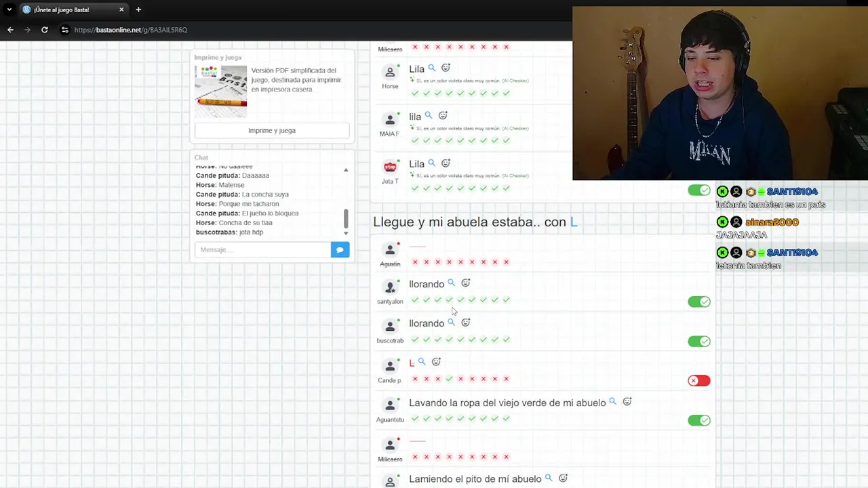Search Jota T's Lila answer
The height and width of the screenshot is (488, 868).
tap(431, 163)
